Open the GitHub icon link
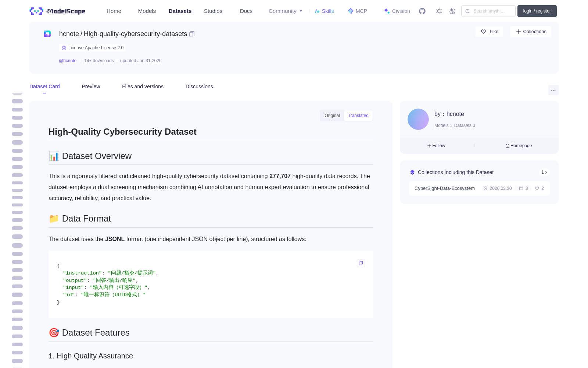588x368 pixels. (x=422, y=11)
